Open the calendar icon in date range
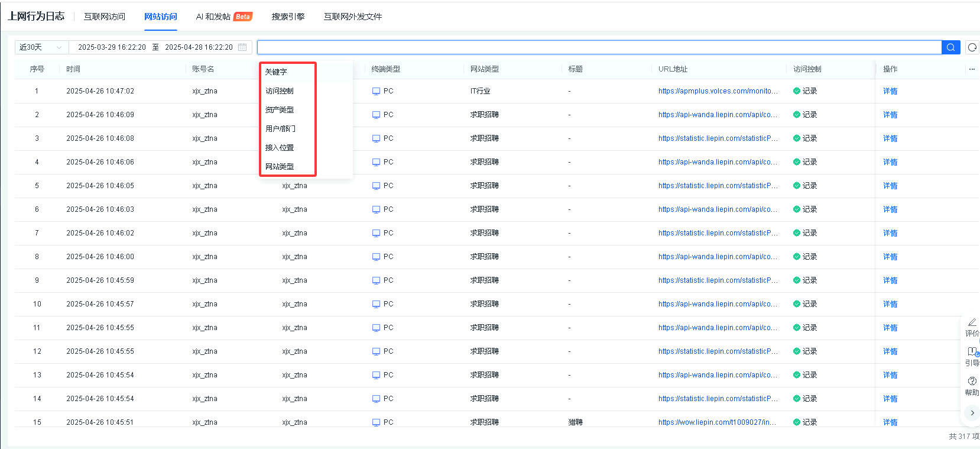This screenshot has width=980, height=449. [x=242, y=47]
